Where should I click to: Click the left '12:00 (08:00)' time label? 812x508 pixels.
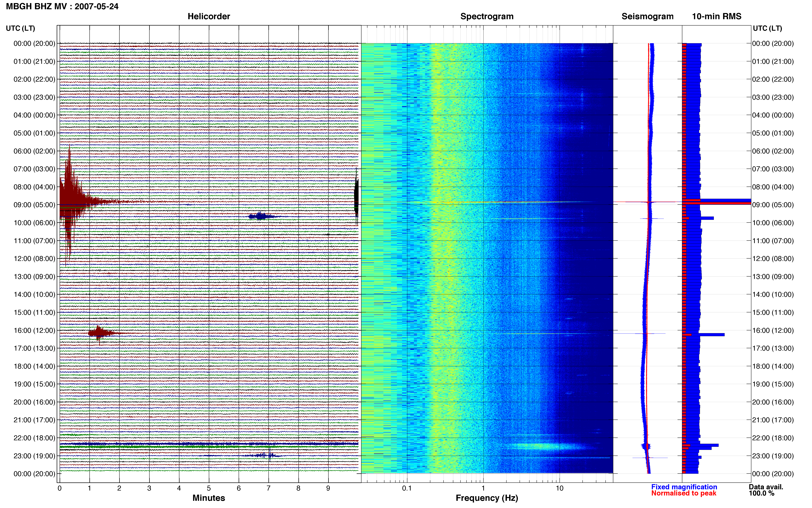click(x=34, y=258)
